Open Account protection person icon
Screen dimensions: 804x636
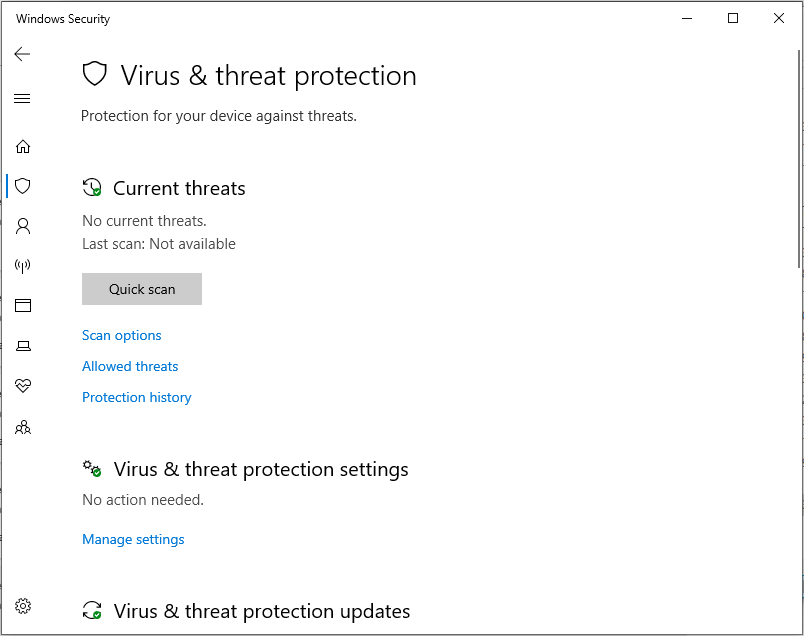(x=23, y=226)
